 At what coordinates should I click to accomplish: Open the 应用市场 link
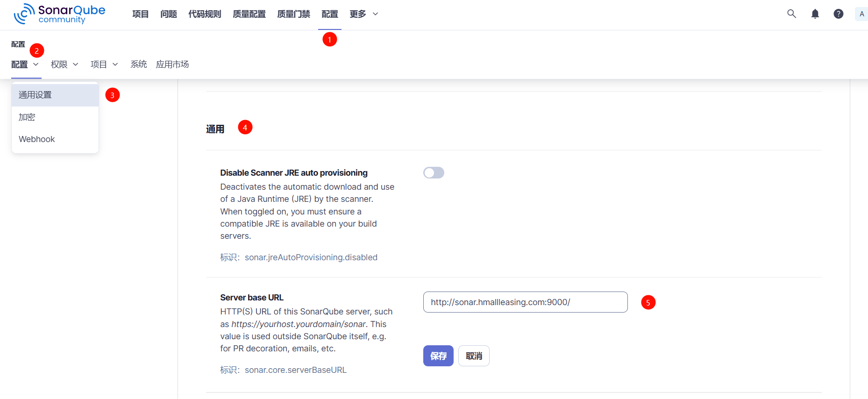pos(172,64)
